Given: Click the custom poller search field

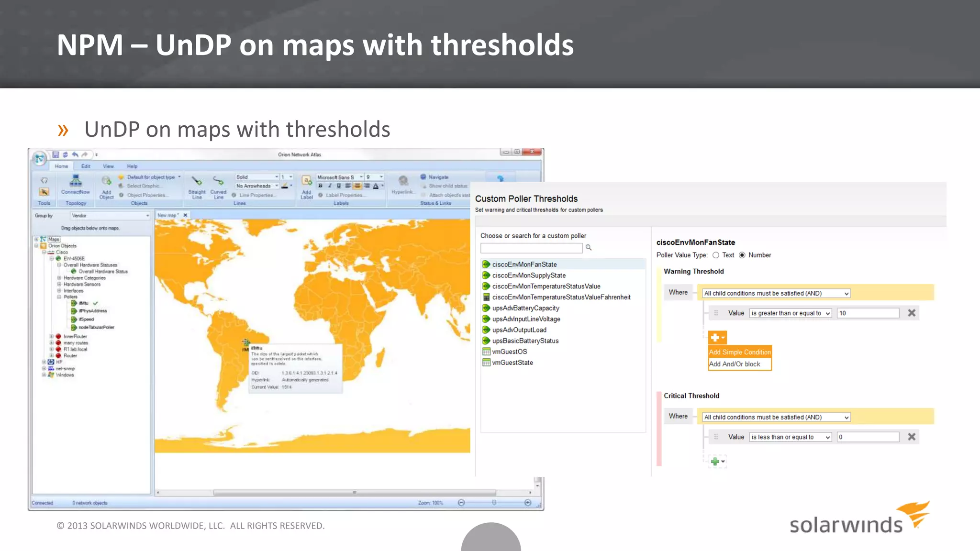Looking at the screenshot, I should (531, 248).
